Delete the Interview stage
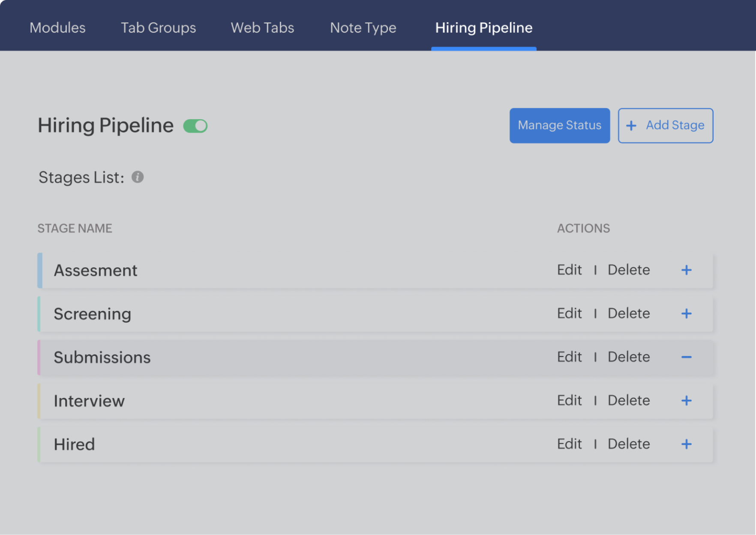The image size is (756, 535). tap(629, 401)
